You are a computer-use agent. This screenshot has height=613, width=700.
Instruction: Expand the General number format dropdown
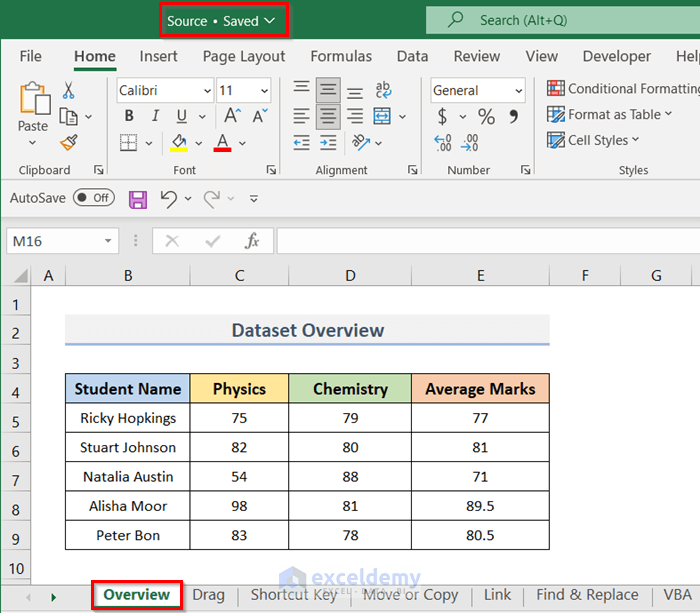pyautogui.click(x=518, y=91)
